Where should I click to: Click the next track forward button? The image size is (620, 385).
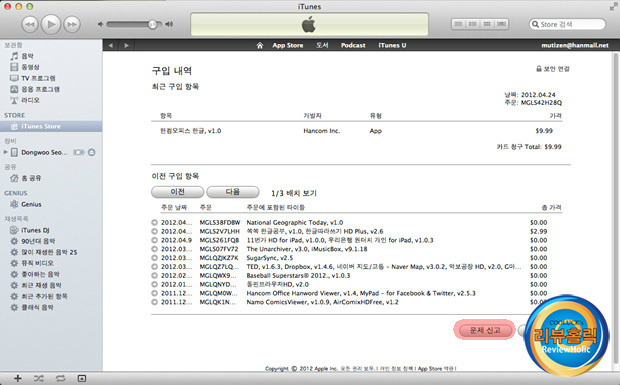tap(72, 25)
